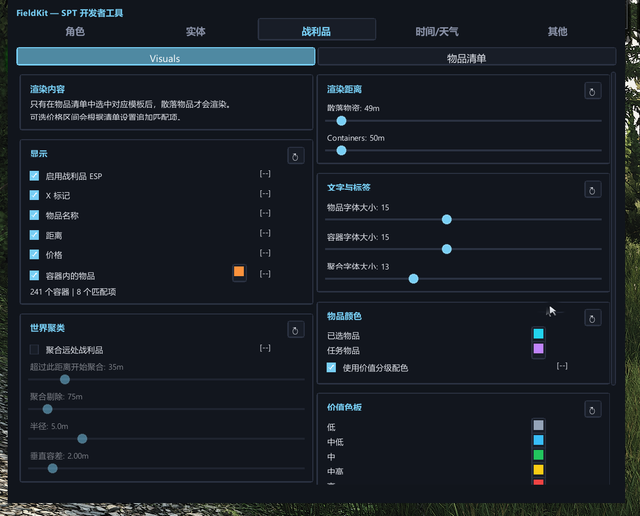The width and height of the screenshot is (640, 516).
Task: Uncheck the X 标记 checkbox
Action: pos(34,196)
